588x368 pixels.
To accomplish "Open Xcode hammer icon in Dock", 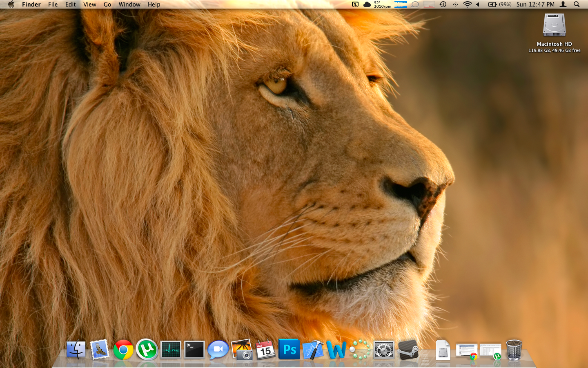I will coord(313,350).
